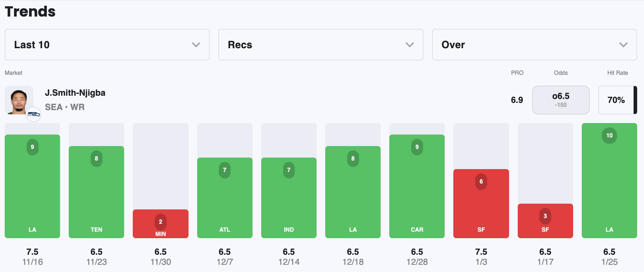The image size is (644, 272).
Task: Expand the Recs market dropdown
Action: point(320,45)
